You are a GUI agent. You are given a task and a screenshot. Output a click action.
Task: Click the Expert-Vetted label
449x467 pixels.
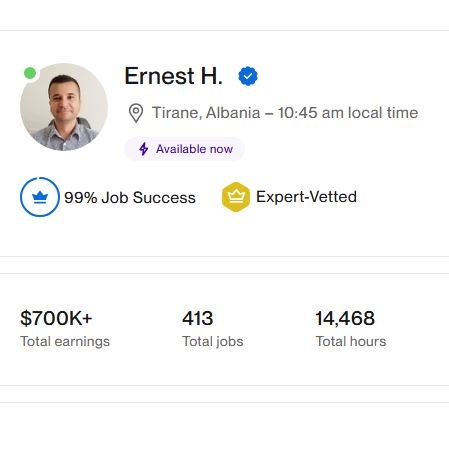pos(306,197)
